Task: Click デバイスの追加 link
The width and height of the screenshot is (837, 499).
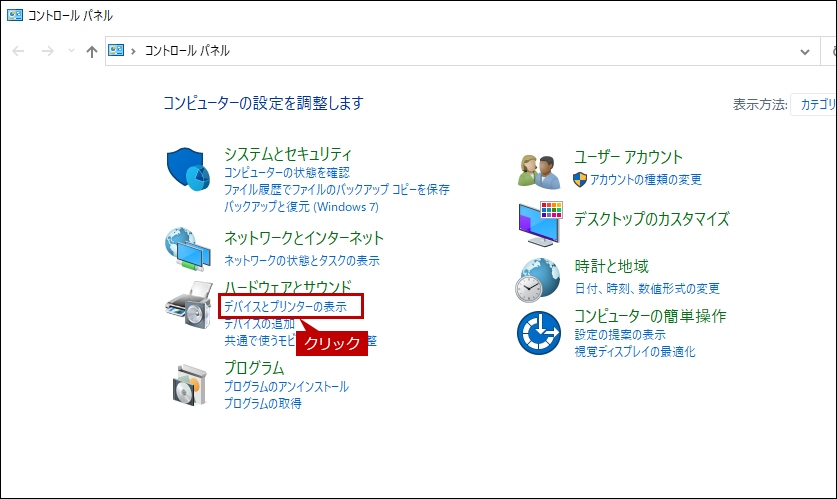Action: (x=259, y=324)
